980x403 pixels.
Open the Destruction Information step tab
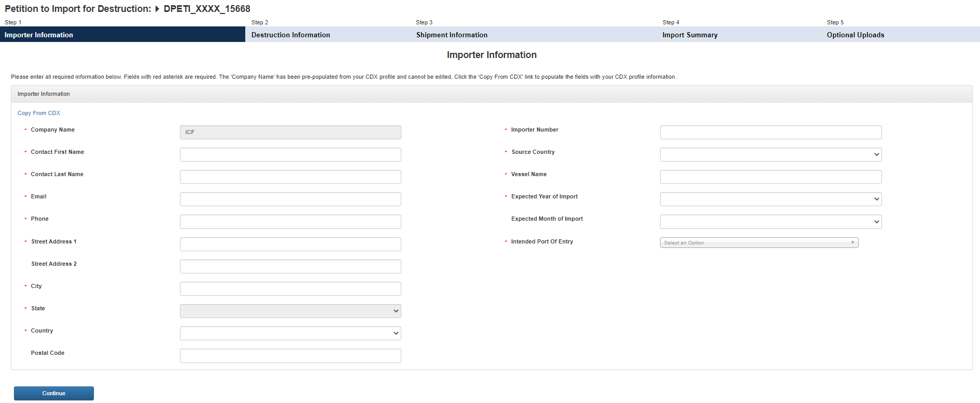(290, 35)
